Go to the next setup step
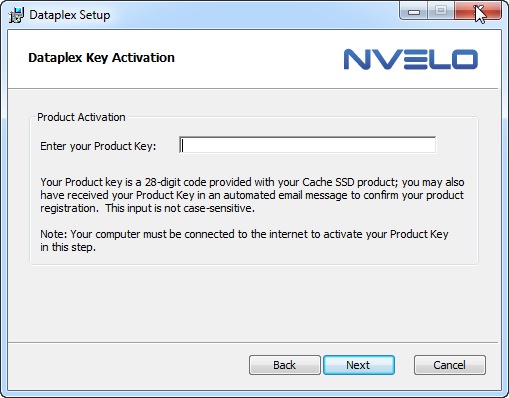The image size is (509, 398). [359, 365]
